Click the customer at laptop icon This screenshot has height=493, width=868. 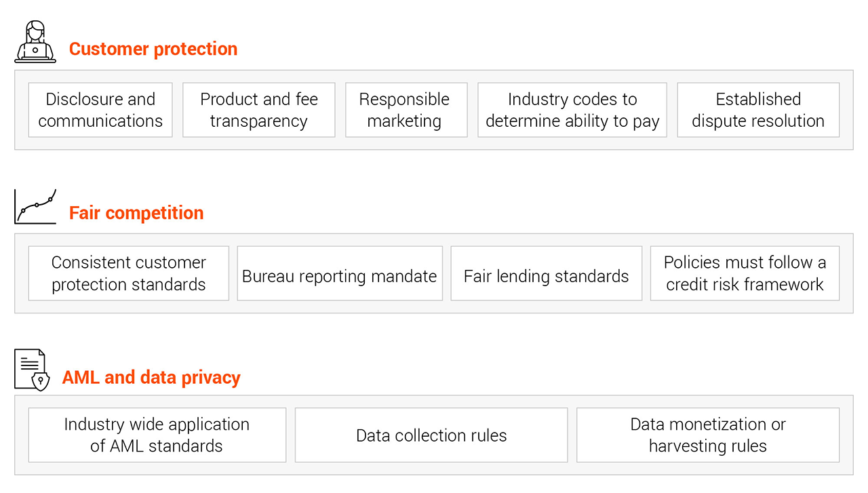pos(35,42)
